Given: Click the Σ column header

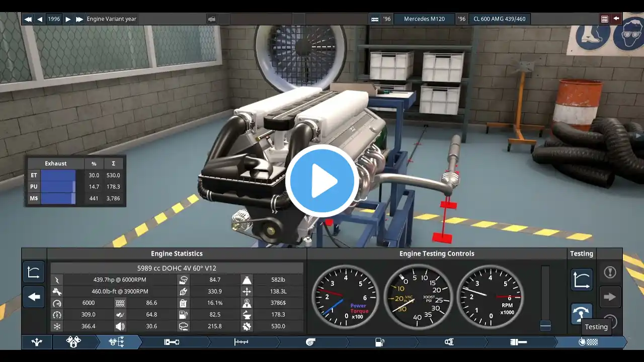Looking at the screenshot, I should coord(113,163).
